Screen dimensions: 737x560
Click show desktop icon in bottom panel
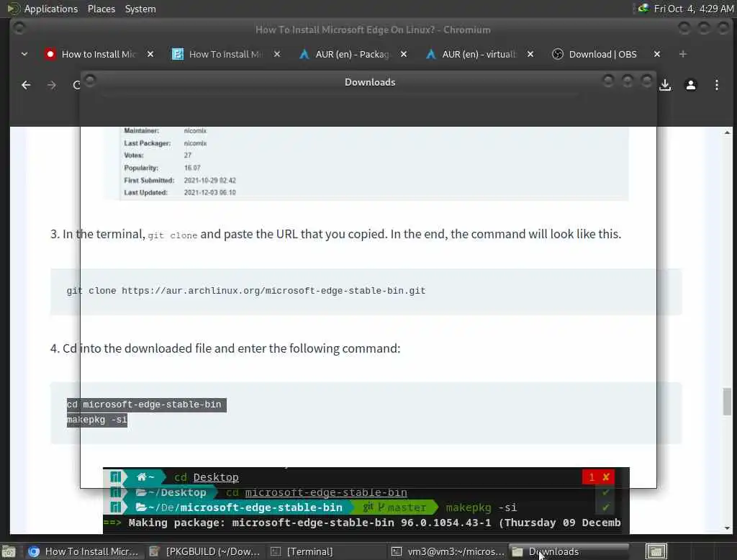tap(9, 551)
